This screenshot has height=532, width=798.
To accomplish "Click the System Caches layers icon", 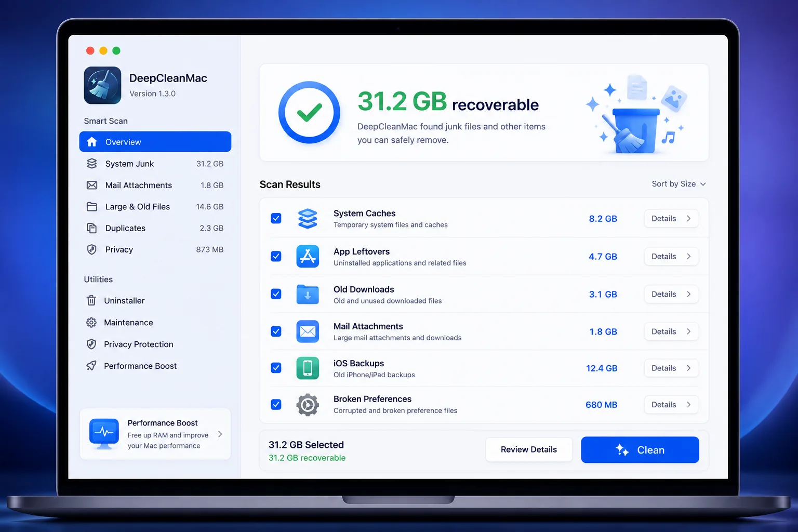I will pyautogui.click(x=308, y=219).
